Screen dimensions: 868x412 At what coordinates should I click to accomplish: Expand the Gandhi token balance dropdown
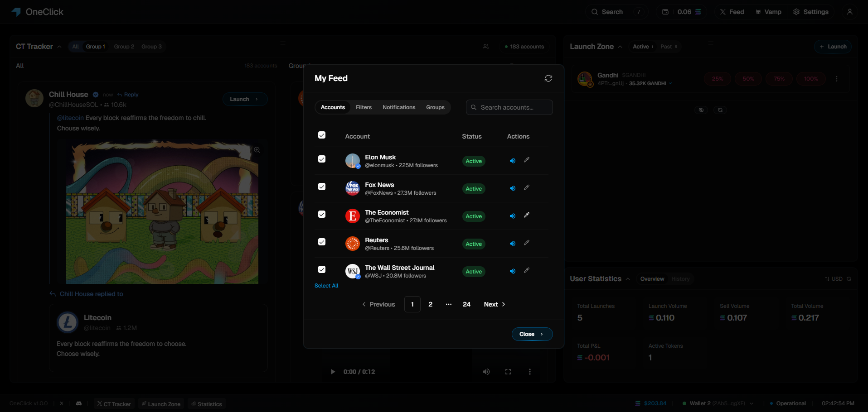click(x=670, y=83)
